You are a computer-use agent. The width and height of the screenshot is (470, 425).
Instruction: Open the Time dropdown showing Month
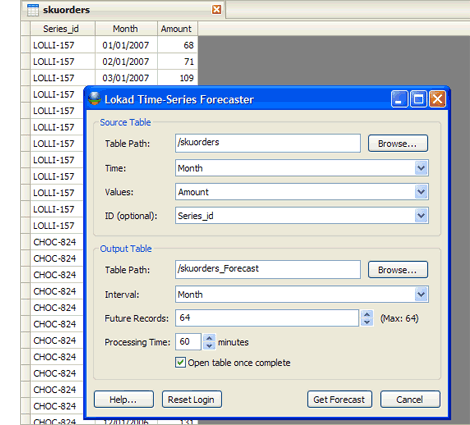(x=421, y=168)
